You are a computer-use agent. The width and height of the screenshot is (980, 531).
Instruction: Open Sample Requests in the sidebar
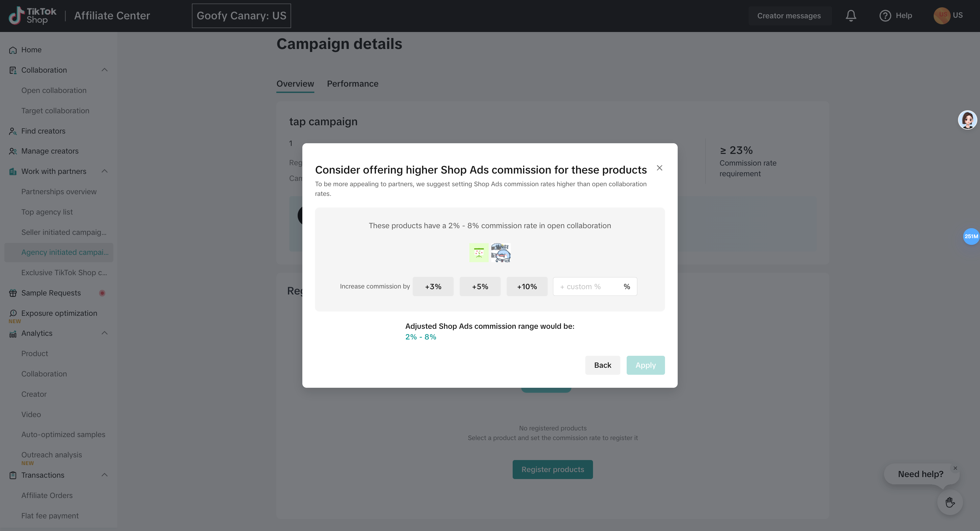(x=51, y=293)
